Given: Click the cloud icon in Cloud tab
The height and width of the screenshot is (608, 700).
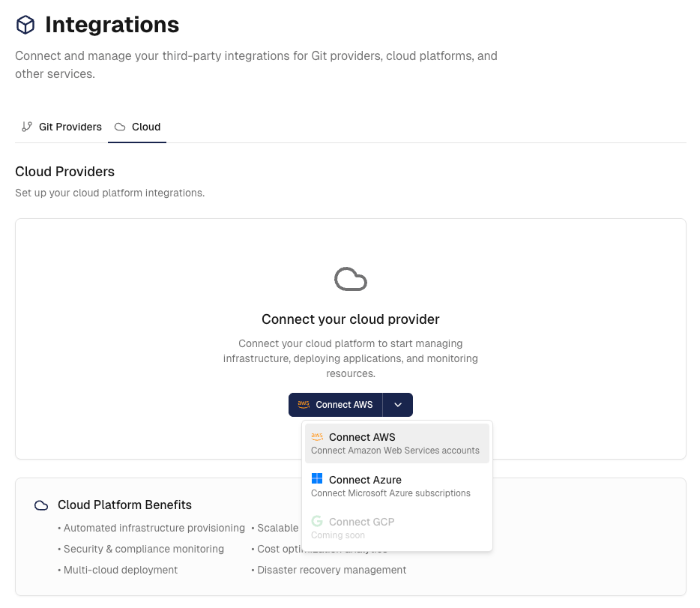Looking at the screenshot, I should (x=120, y=127).
